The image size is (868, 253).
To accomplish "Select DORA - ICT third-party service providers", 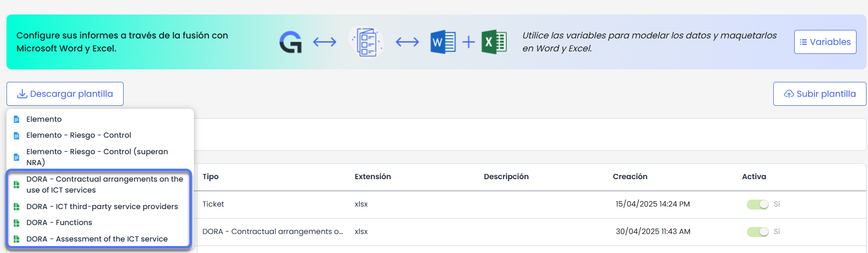I will click(x=102, y=207).
